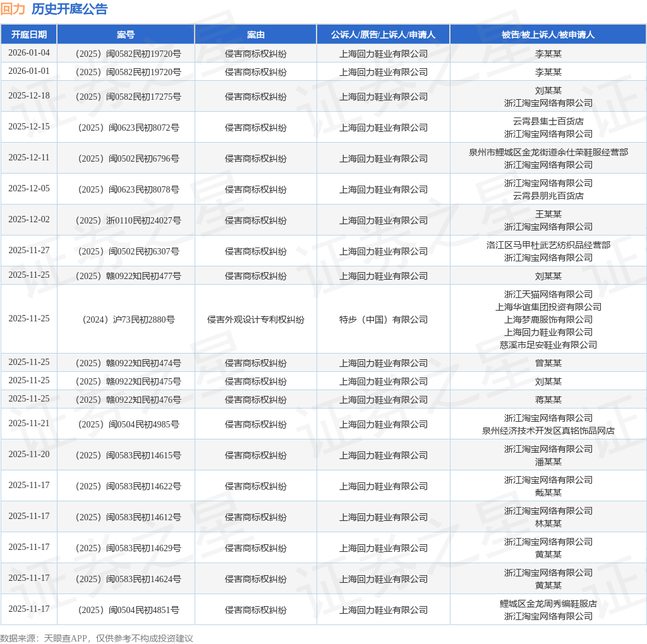Select case number (2025)闽0623民初8078号

click(x=128, y=189)
